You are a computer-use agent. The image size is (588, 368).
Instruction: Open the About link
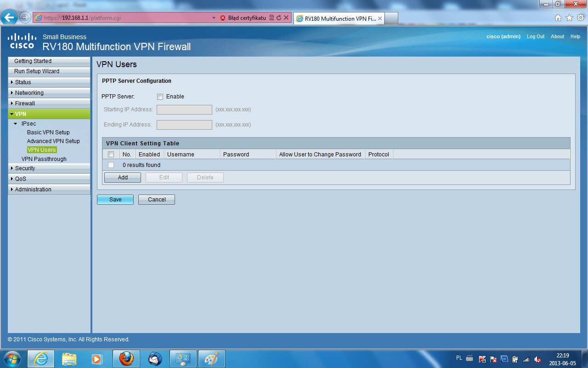click(558, 36)
